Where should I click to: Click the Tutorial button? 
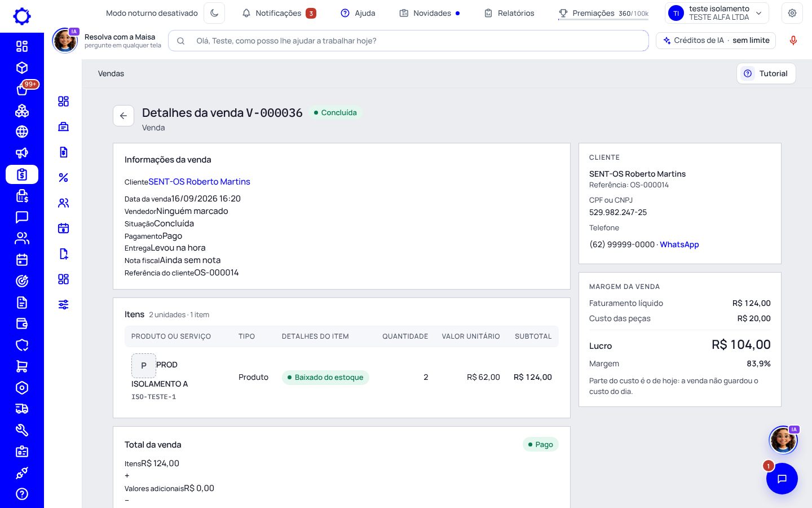click(x=766, y=73)
